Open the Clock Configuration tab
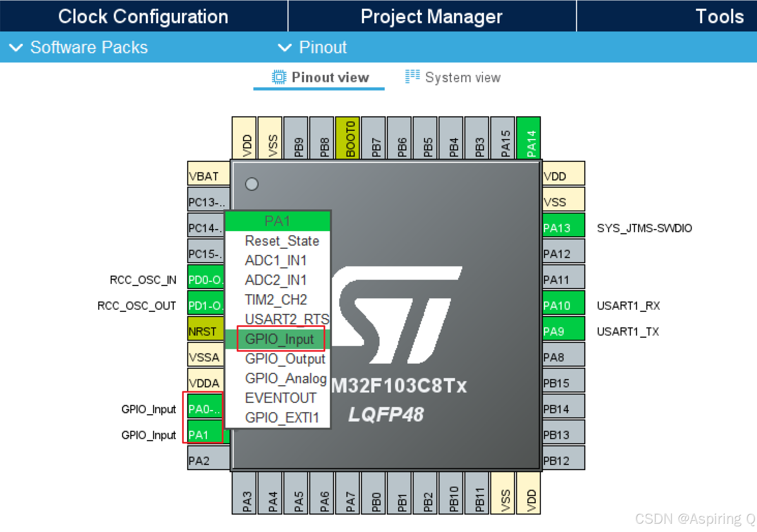 [143, 17]
